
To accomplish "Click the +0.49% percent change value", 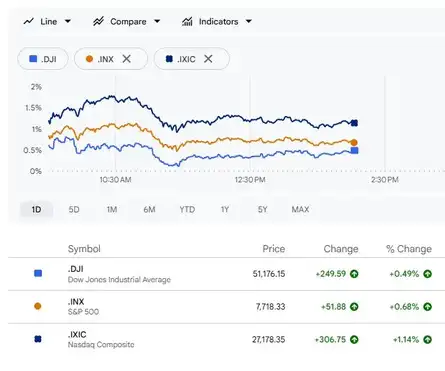I will [404, 274].
